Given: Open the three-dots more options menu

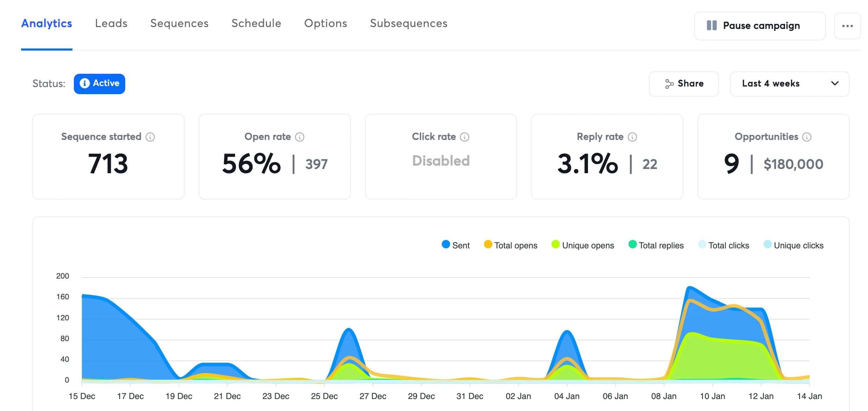Looking at the screenshot, I should point(847,26).
